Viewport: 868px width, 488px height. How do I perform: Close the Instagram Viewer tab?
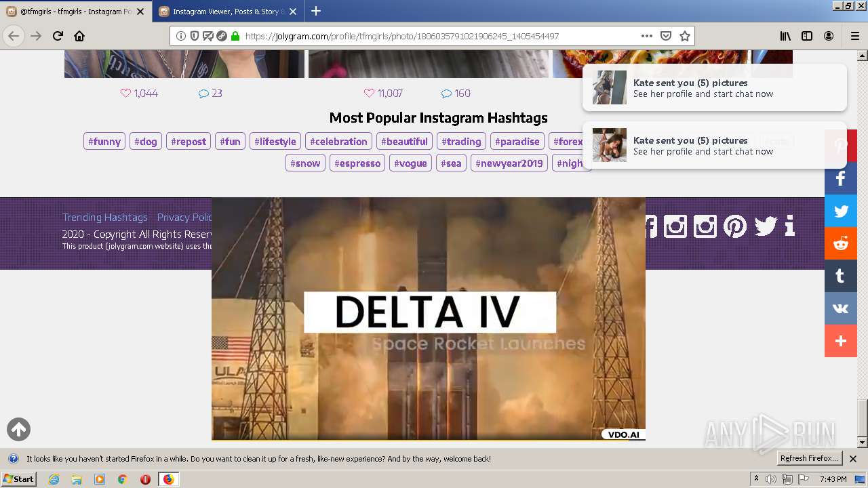point(292,11)
